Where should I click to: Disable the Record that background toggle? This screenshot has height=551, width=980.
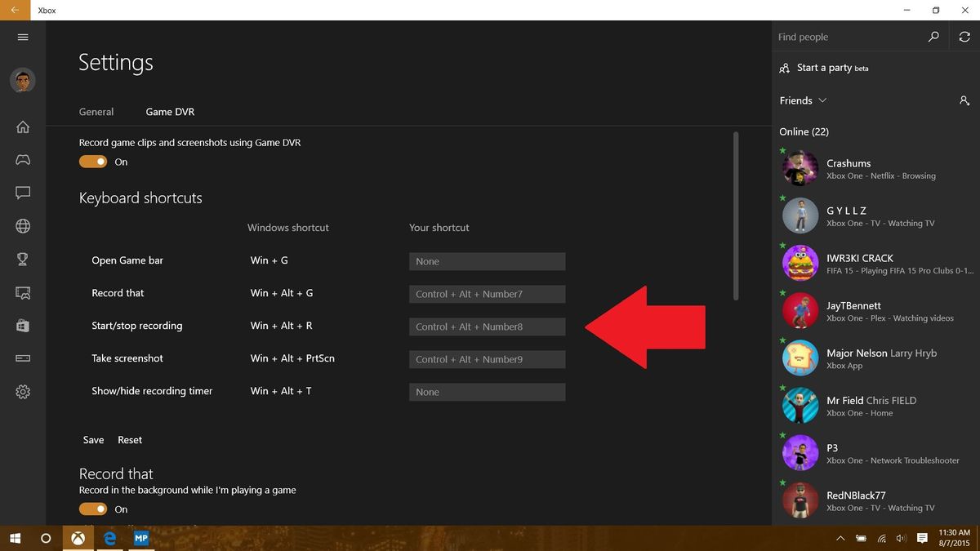pyautogui.click(x=93, y=509)
